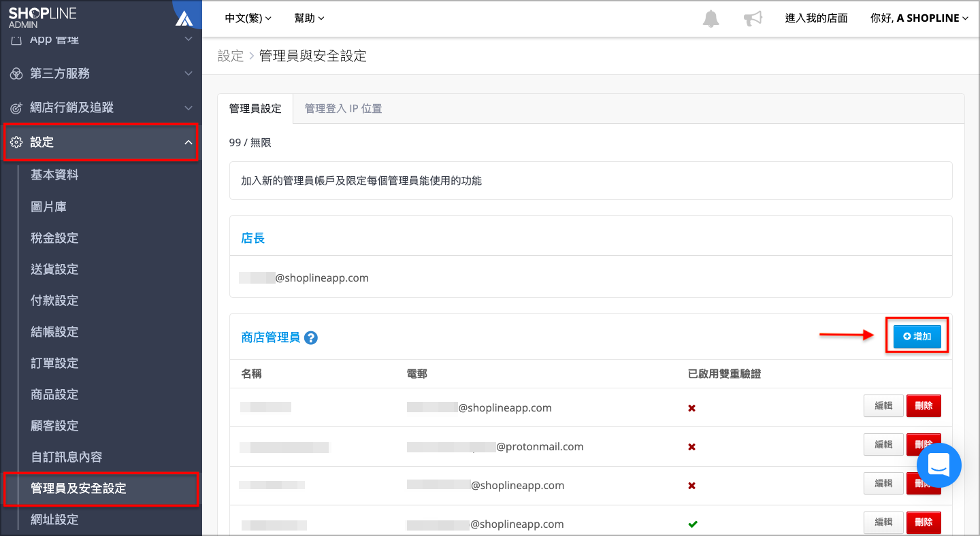
Task: Open 稅金設定 in the sidebar
Action: 54,238
